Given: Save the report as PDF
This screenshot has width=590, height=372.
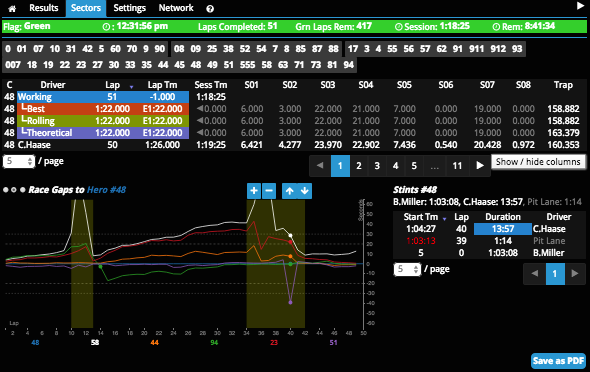Looking at the screenshot, I should click(x=558, y=361).
